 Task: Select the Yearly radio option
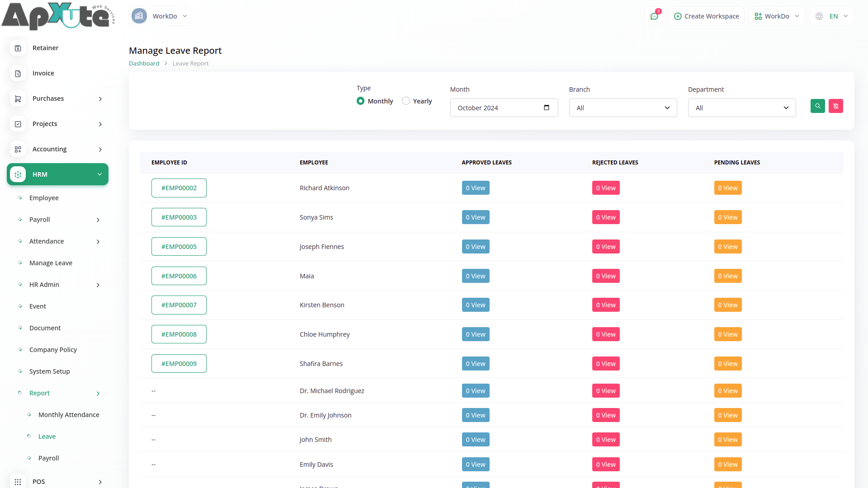(406, 101)
